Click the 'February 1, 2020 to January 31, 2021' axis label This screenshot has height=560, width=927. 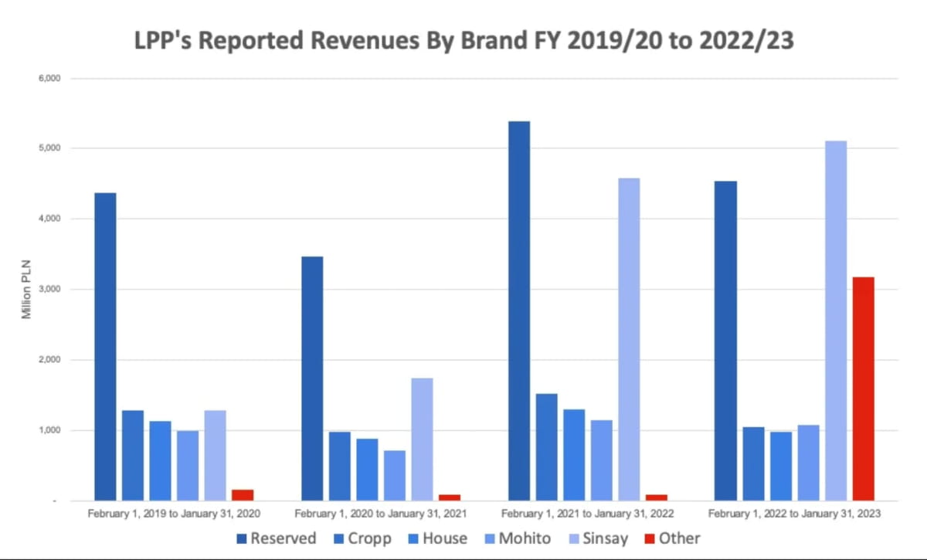[x=381, y=514]
